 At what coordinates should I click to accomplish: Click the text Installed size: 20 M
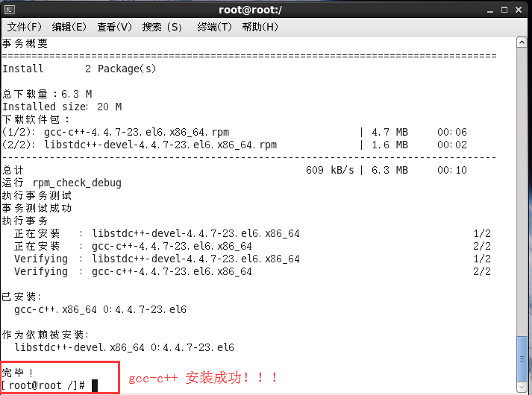pos(62,107)
